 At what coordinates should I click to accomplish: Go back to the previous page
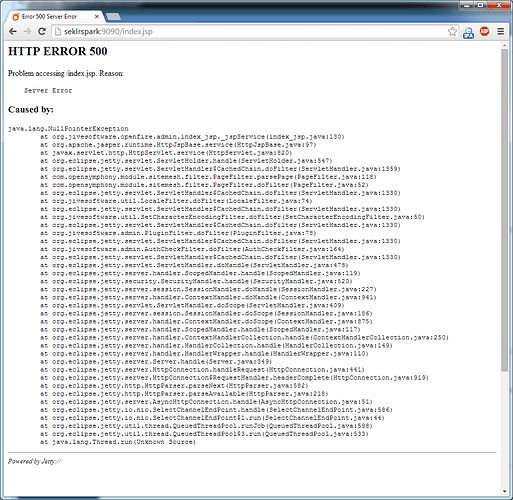[13, 31]
